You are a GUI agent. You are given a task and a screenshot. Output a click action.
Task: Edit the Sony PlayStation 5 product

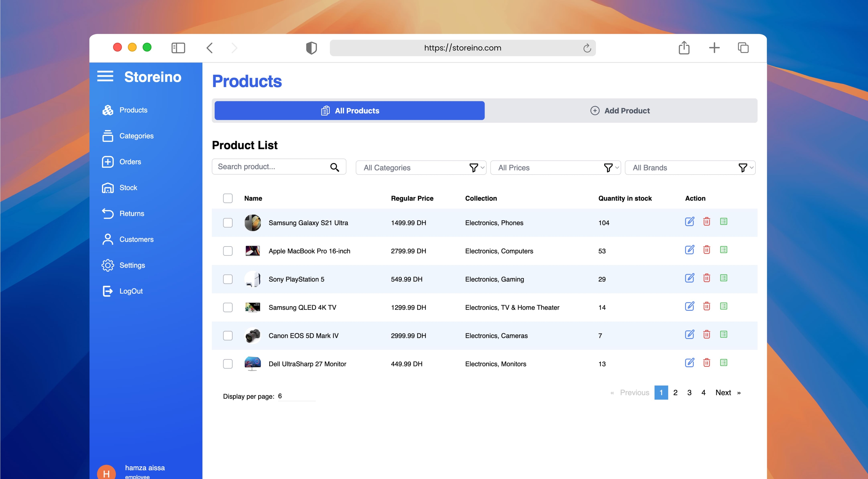689,278
